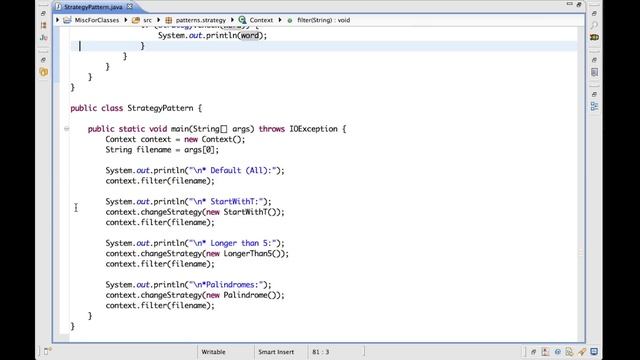Maximize the editor area
The height and width of the screenshot is (360, 640).
579,4
